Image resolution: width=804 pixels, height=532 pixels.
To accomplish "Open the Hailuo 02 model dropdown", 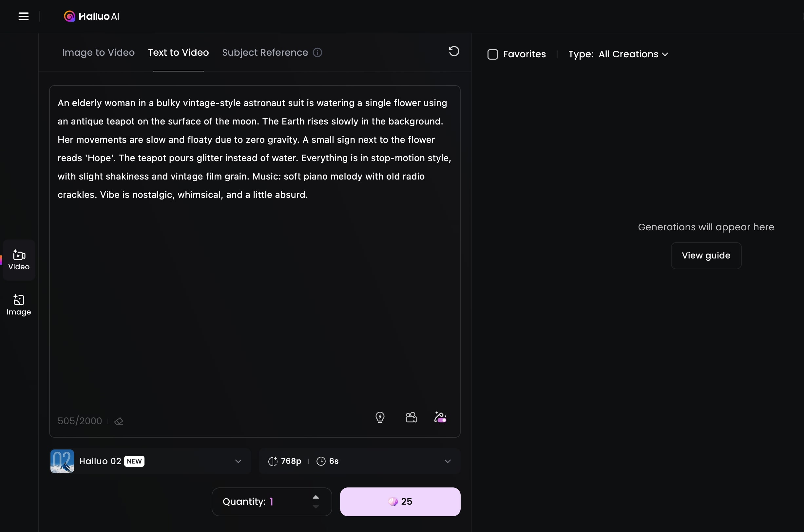I will (150, 461).
